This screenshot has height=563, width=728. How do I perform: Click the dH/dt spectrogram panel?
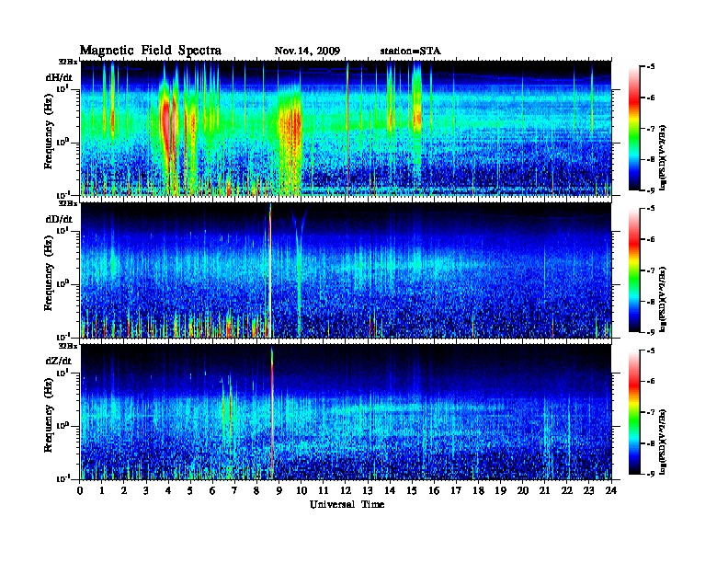346,128
